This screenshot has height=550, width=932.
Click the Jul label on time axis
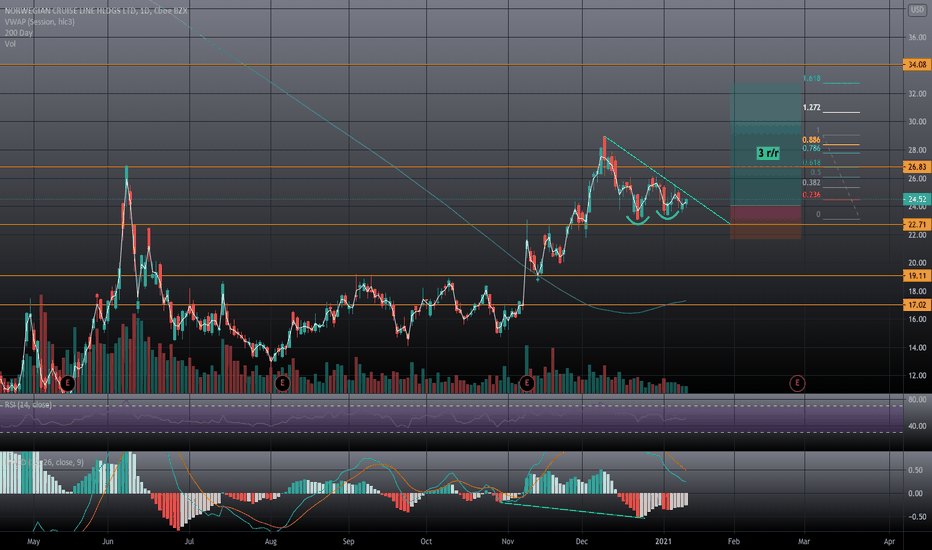point(189,542)
